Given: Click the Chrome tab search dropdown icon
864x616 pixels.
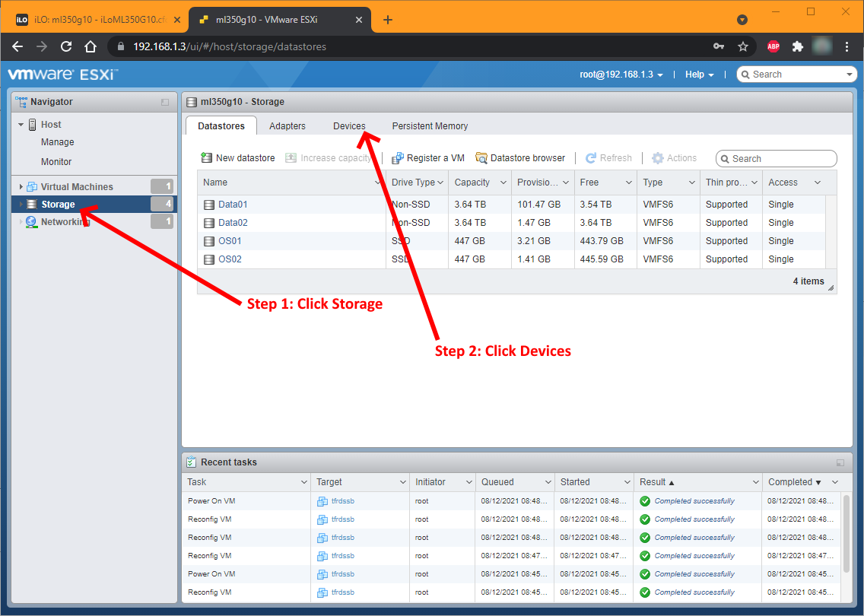Looking at the screenshot, I should (x=742, y=20).
